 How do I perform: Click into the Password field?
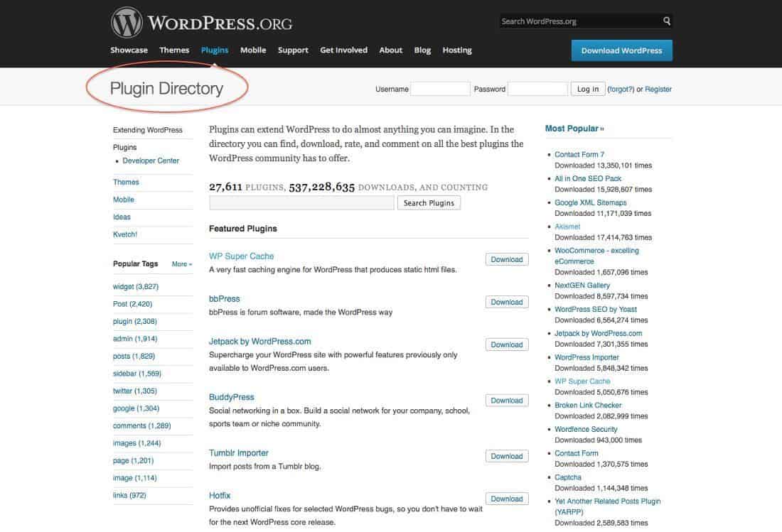[x=537, y=89]
